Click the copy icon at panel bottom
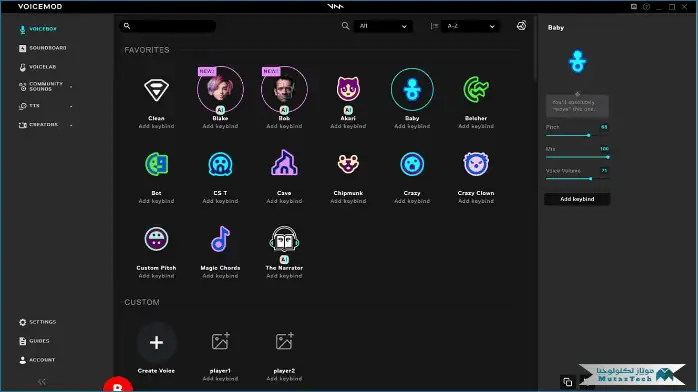The height and width of the screenshot is (392, 698). click(x=568, y=382)
